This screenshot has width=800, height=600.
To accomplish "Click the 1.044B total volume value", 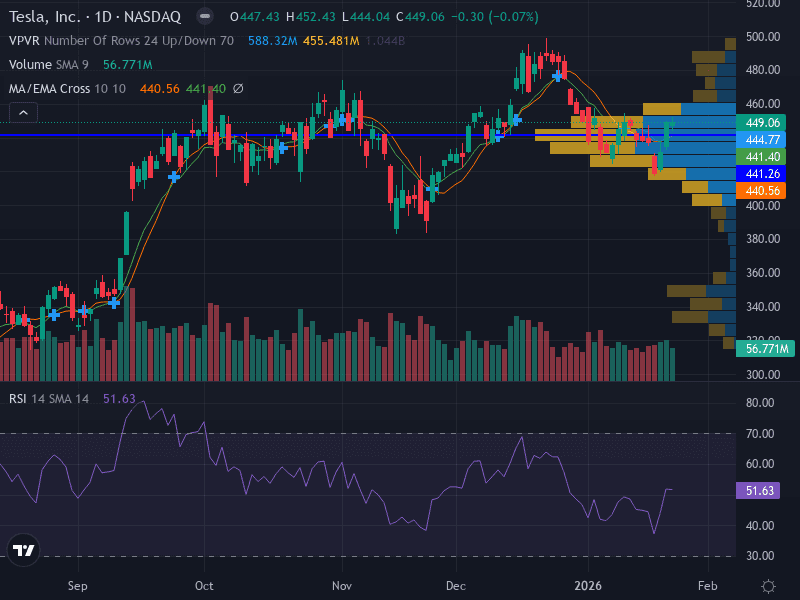I will click(386, 41).
